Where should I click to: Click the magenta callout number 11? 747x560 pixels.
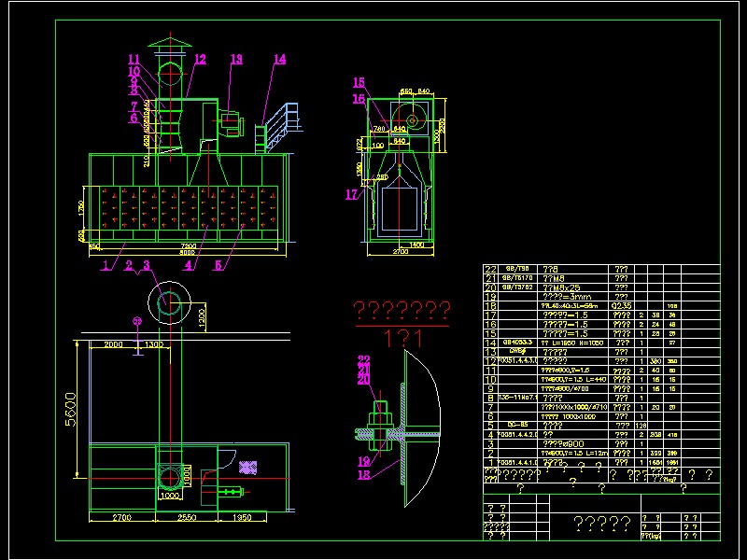[x=134, y=60]
